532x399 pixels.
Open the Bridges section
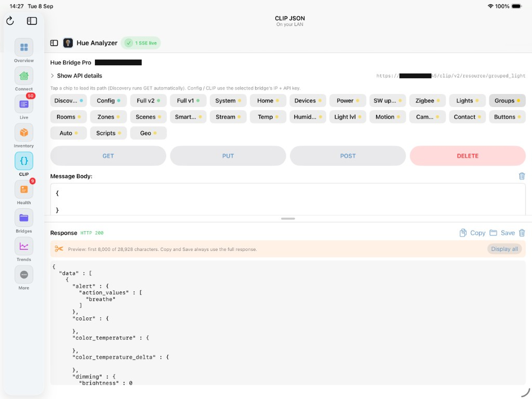coord(24,218)
